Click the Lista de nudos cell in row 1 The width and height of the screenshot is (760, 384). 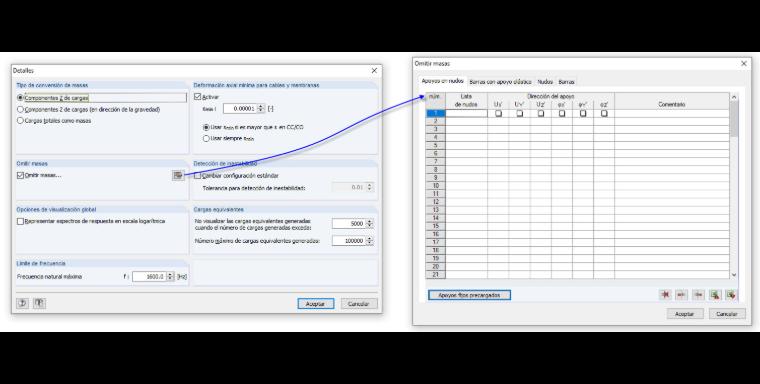[x=466, y=113]
